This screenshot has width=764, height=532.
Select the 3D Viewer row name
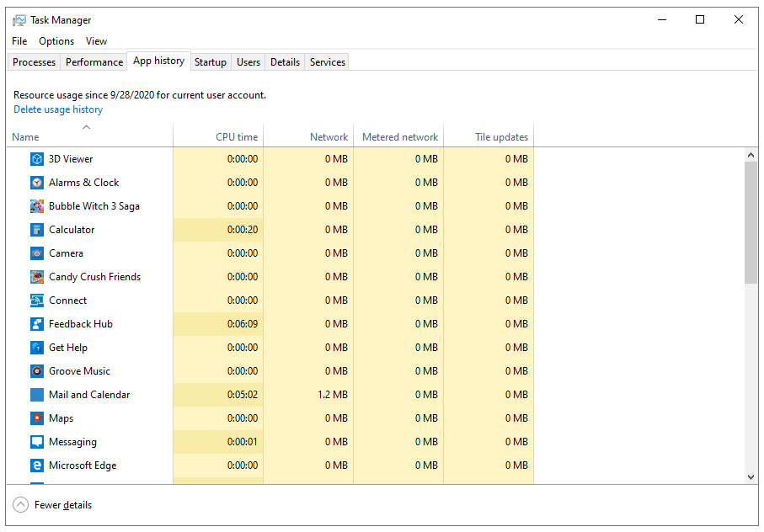(71, 159)
